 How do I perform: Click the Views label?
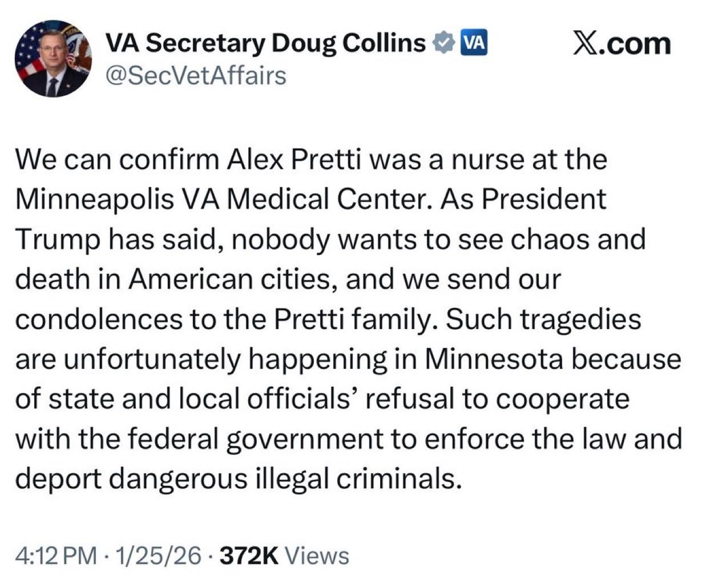click(x=316, y=554)
